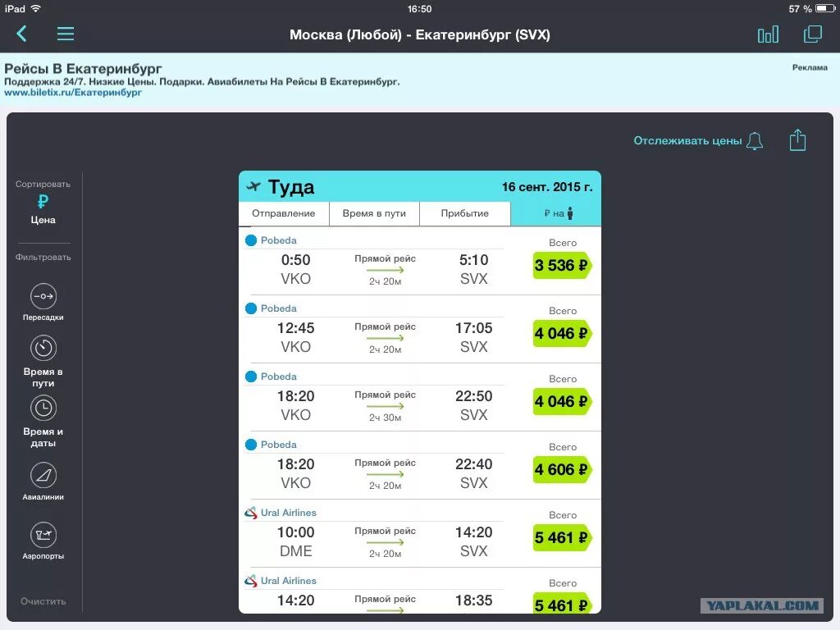Screen dimensions: 840x630
Task: Click the 22:50 SVX arrival time
Action: click(x=473, y=405)
